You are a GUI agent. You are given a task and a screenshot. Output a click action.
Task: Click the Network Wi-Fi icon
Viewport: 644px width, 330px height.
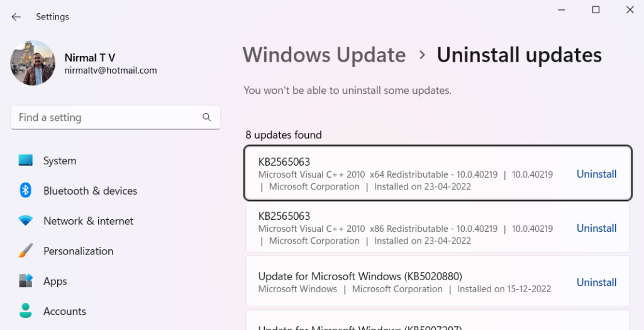[x=25, y=220]
